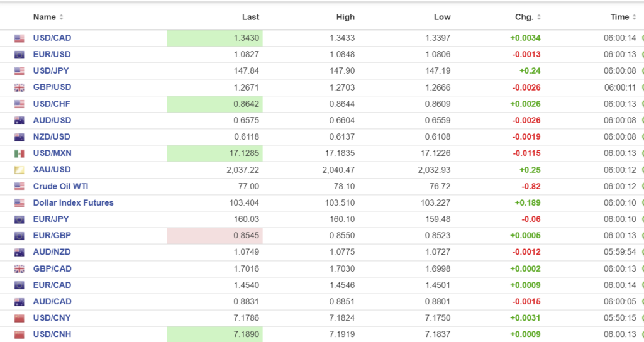Image resolution: width=644 pixels, height=342 pixels.
Task: Open the Dollar Index Futures link
Action: tap(73, 202)
